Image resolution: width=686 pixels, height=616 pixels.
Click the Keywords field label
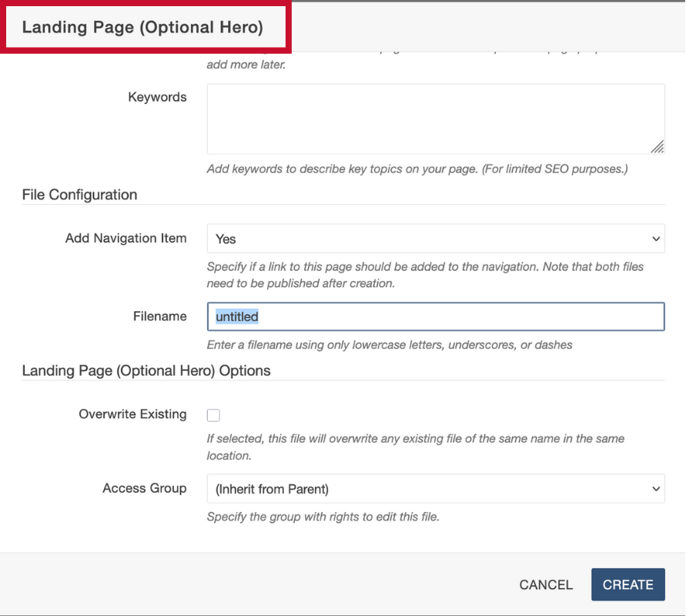tap(158, 97)
